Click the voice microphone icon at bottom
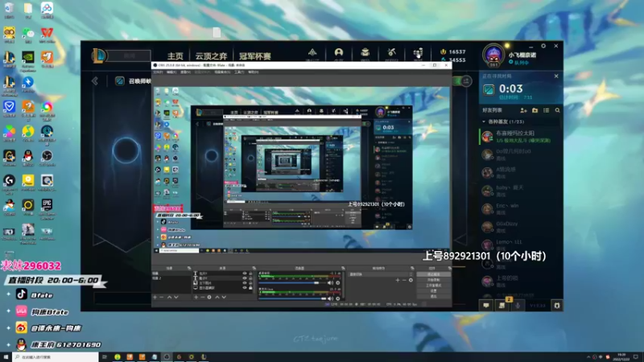The height and width of the screenshot is (362, 644). [x=518, y=306]
